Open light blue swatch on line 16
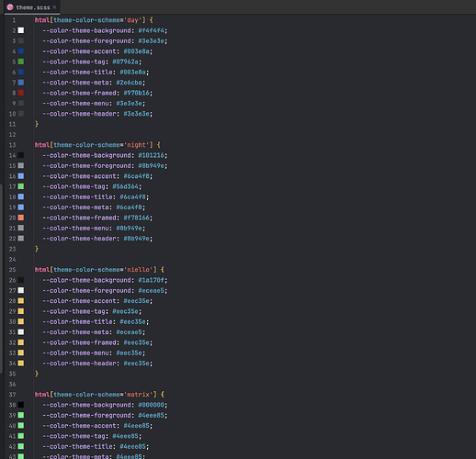This screenshot has height=459, width=476. coord(21,176)
